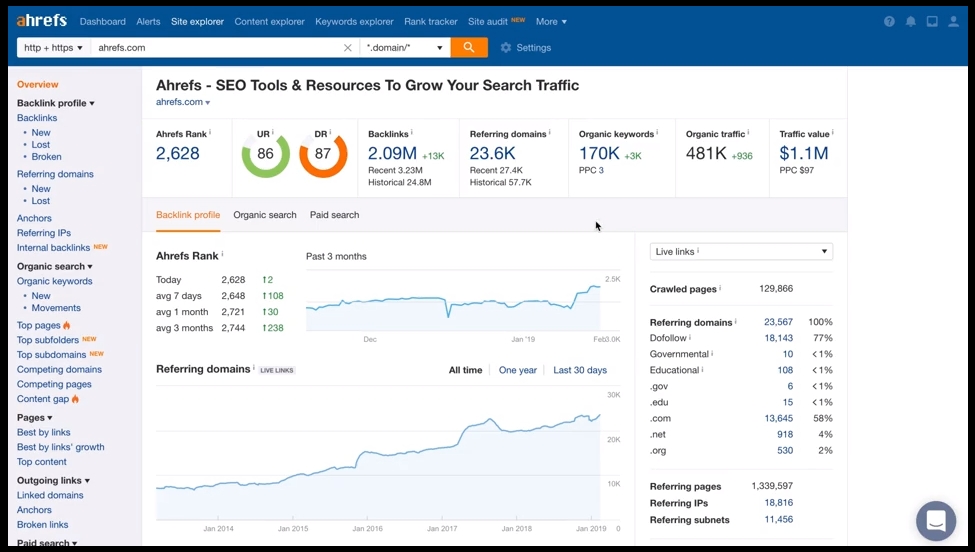Click flame icon beside Content gap
This screenshot has height=552, width=975.
point(75,399)
